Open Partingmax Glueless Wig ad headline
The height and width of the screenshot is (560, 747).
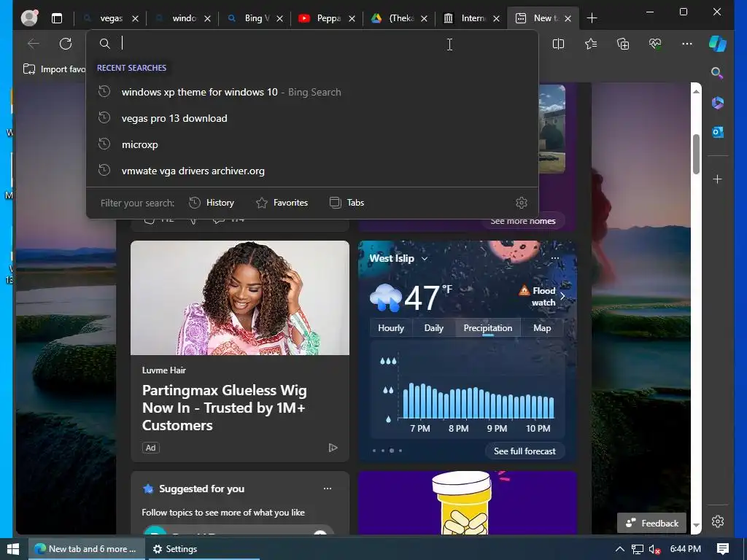(225, 408)
